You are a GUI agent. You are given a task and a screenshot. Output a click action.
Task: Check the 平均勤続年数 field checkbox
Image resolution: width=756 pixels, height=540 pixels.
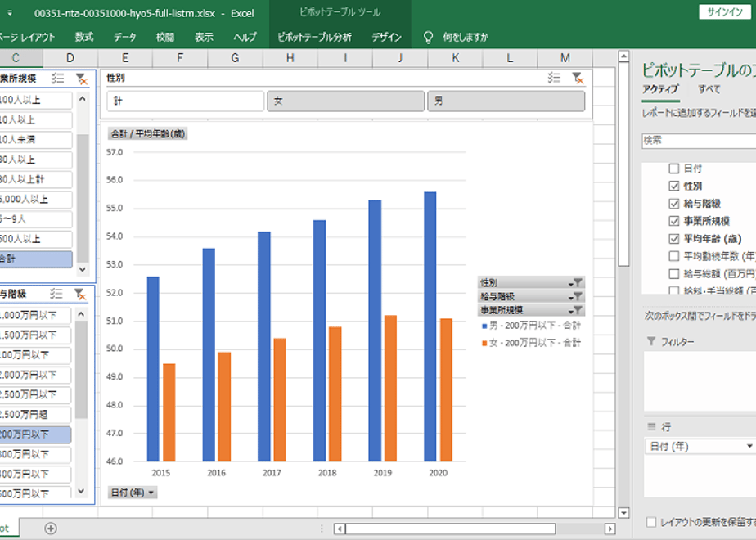[674, 256]
